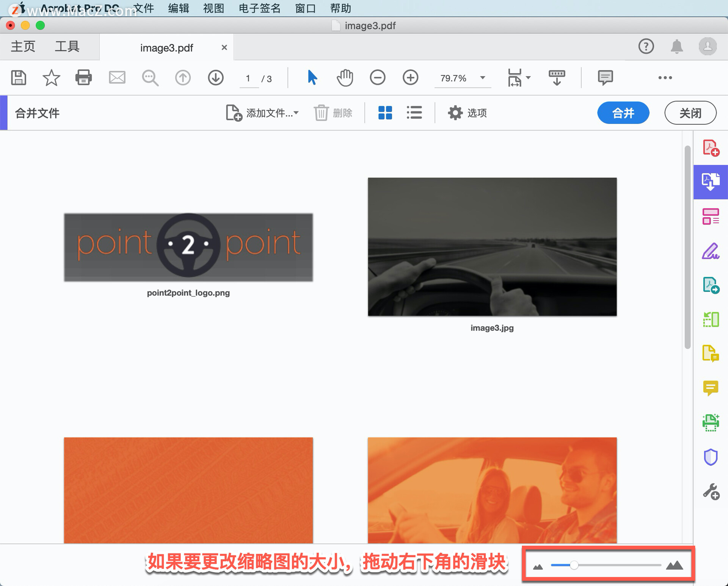Send the file by email icon

point(117,78)
